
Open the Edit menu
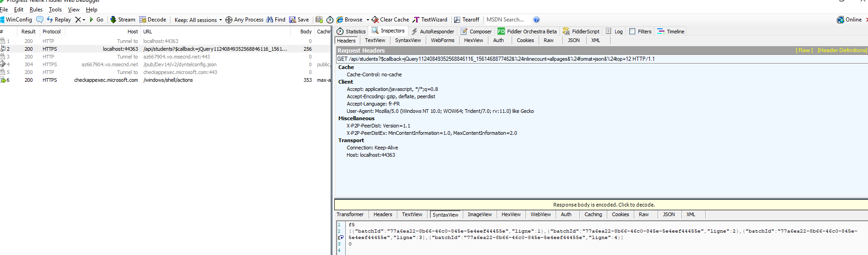pos(19,10)
